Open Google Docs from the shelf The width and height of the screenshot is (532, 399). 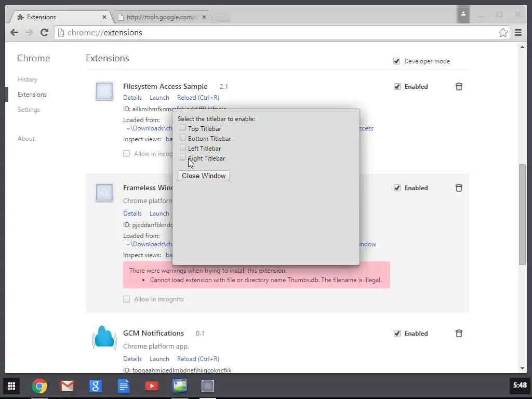click(124, 386)
